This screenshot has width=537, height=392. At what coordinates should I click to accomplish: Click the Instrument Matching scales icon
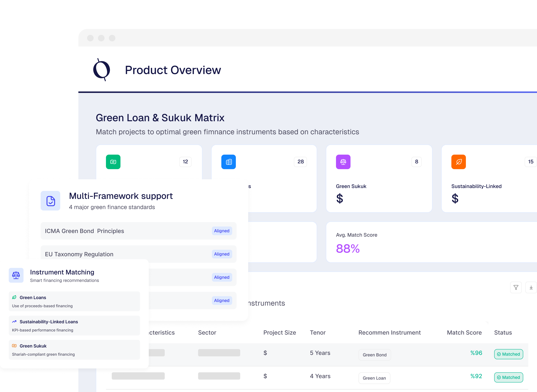click(x=16, y=275)
